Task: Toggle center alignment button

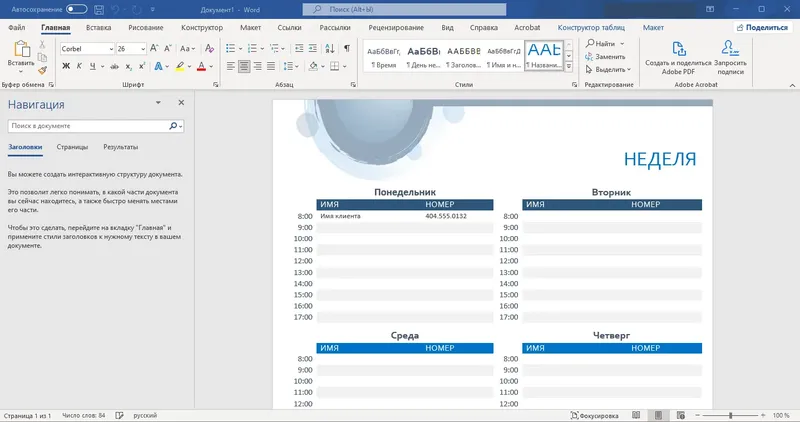Action: coord(244,66)
